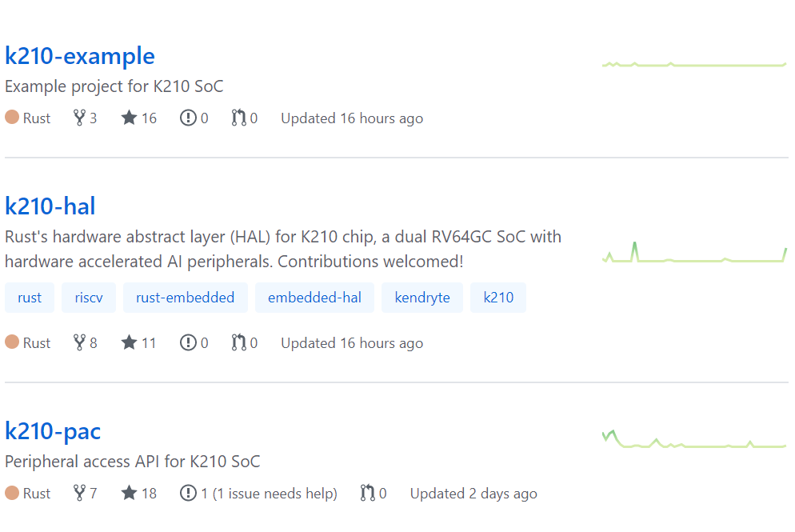Click the star icon for k210-hal
This screenshot has height=532, width=795.
point(129,343)
